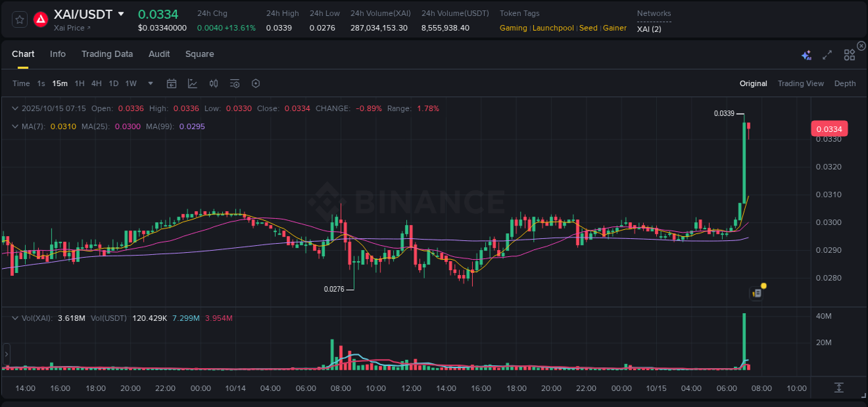Open the Launchpool token tag
Viewport: 868px width, 407px height.
pos(553,28)
